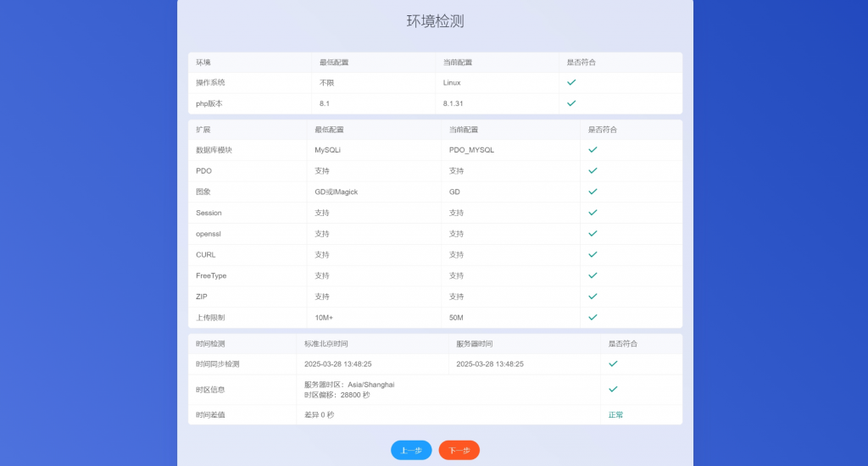Click the php版本 row label

tap(209, 103)
